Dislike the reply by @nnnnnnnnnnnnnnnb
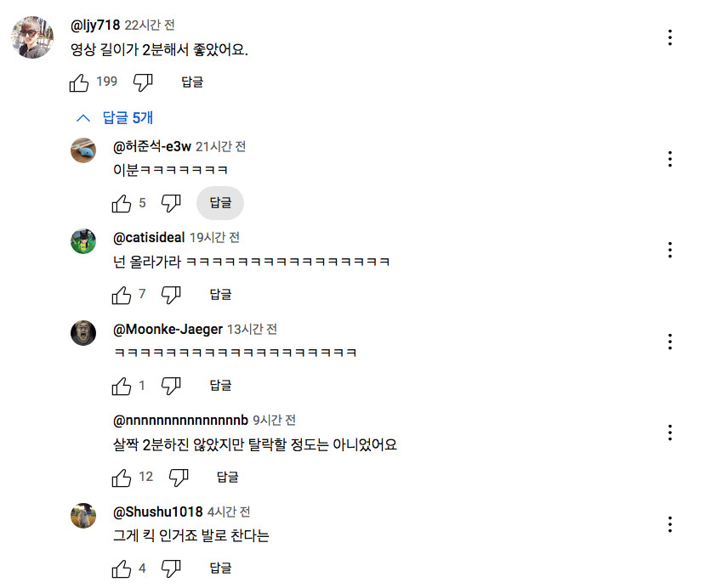Viewport: 705px width, 588px height. pyautogui.click(x=179, y=478)
